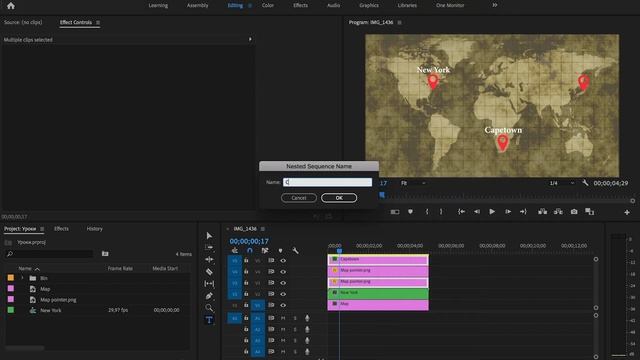Create new bin from search query

tap(105, 254)
